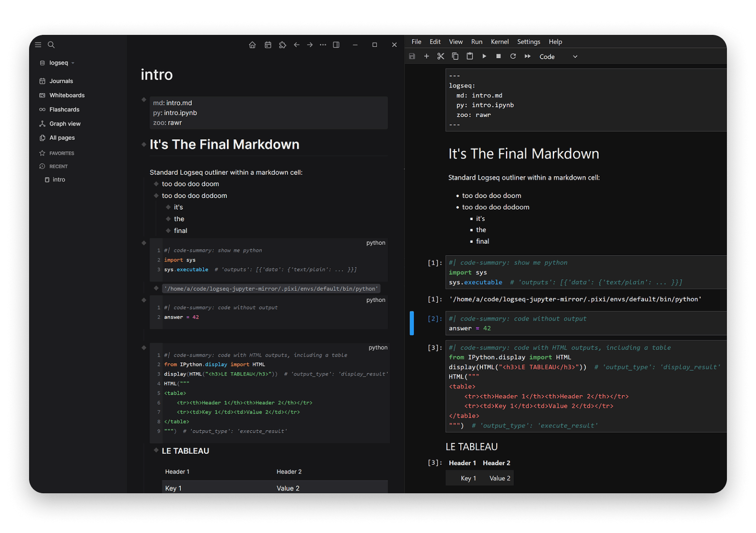Click the search magnifier icon
This screenshot has height=533, width=756.
pos(51,45)
